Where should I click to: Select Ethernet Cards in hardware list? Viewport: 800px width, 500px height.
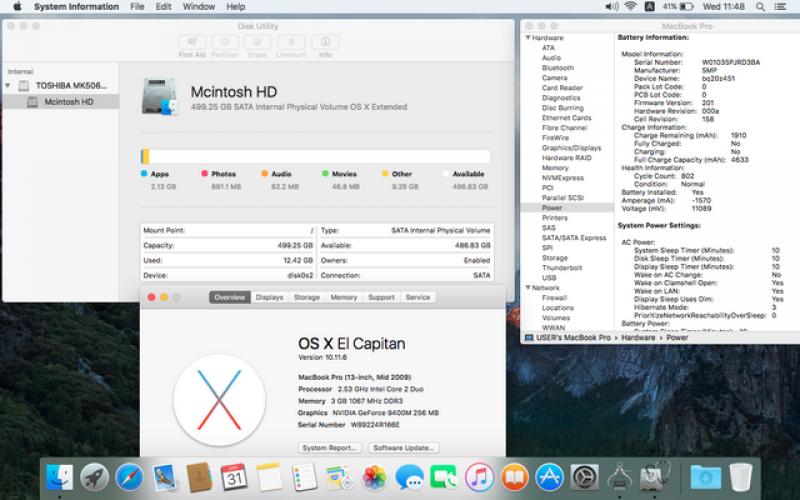coord(566,118)
